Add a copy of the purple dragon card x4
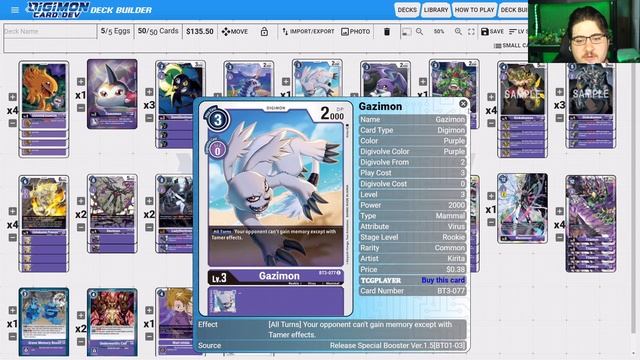This screenshot has width=640, height=360. (560, 211)
